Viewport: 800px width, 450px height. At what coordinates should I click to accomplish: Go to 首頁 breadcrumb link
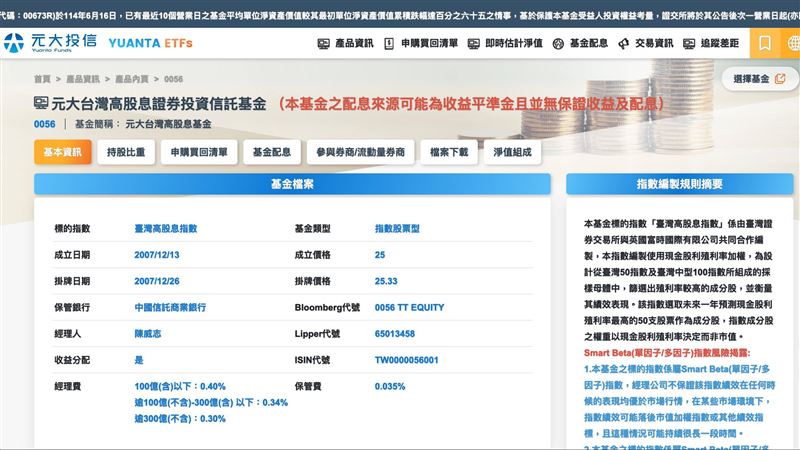(x=42, y=79)
